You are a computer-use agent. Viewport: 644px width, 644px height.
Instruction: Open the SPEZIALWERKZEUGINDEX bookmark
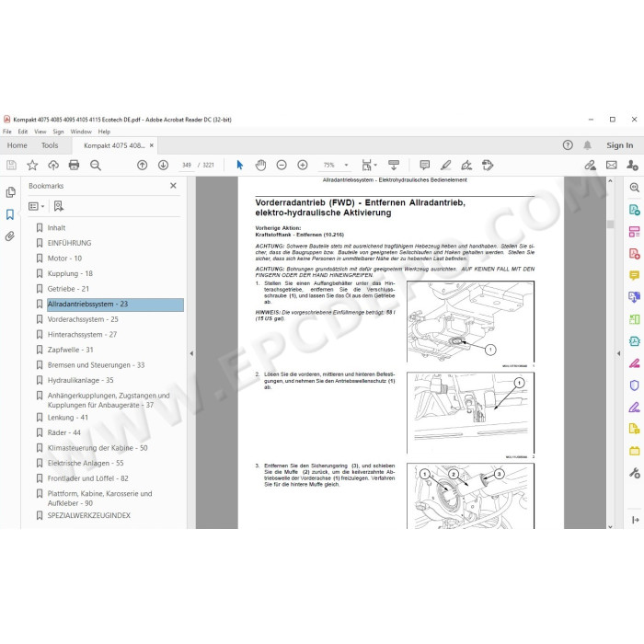pos(88,515)
